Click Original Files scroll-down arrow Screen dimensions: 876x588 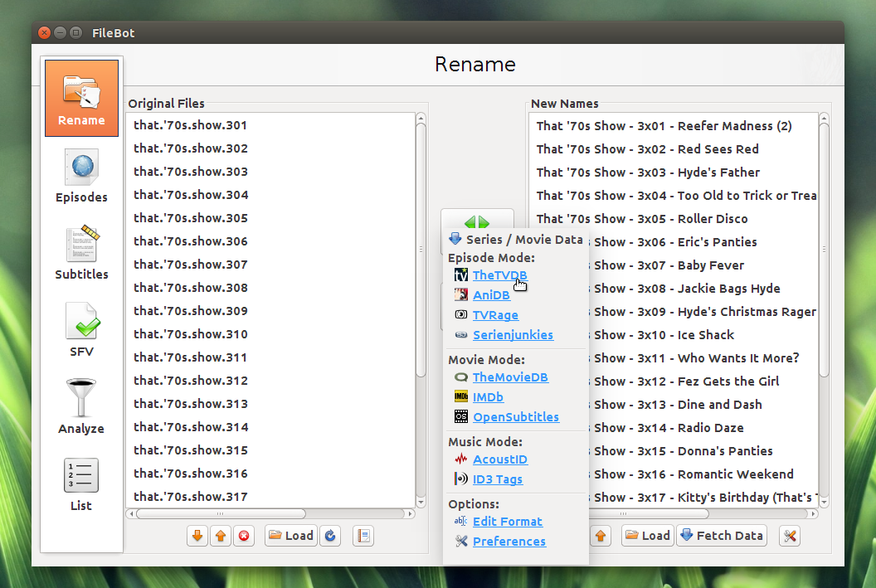pyautogui.click(x=421, y=503)
